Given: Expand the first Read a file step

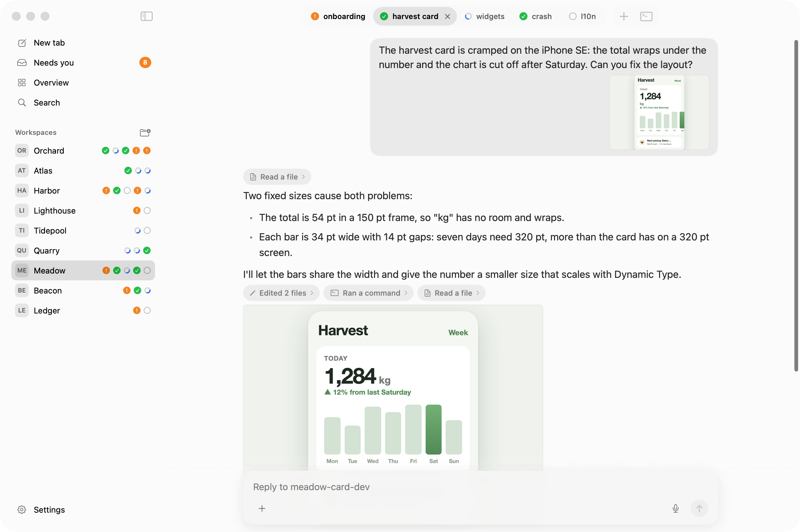Looking at the screenshot, I should point(277,177).
